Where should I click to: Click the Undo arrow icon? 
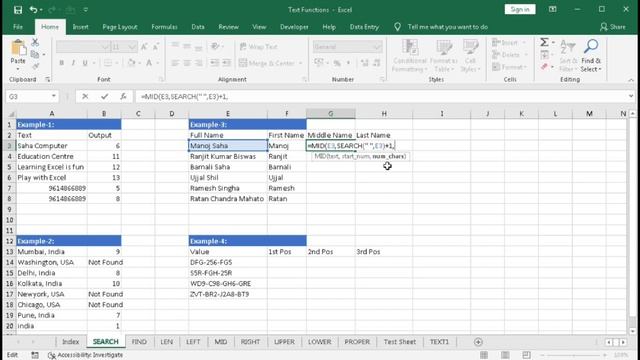(33, 10)
